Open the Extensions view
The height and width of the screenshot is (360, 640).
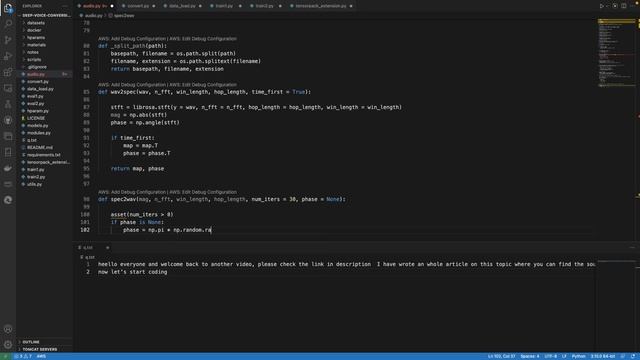point(8,72)
